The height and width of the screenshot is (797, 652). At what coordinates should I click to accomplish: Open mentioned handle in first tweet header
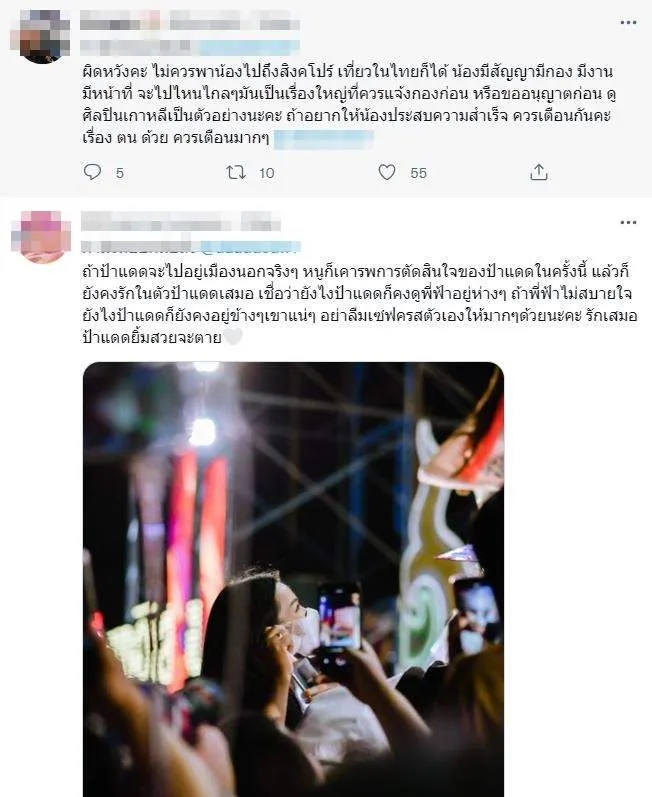click(x=249, y=47)
